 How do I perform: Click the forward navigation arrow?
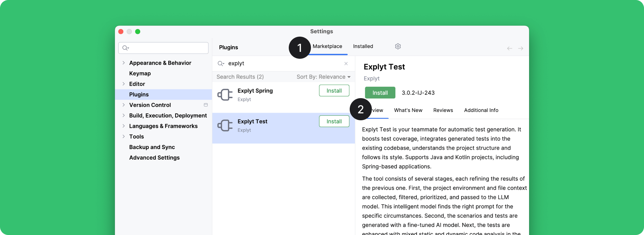520,48
